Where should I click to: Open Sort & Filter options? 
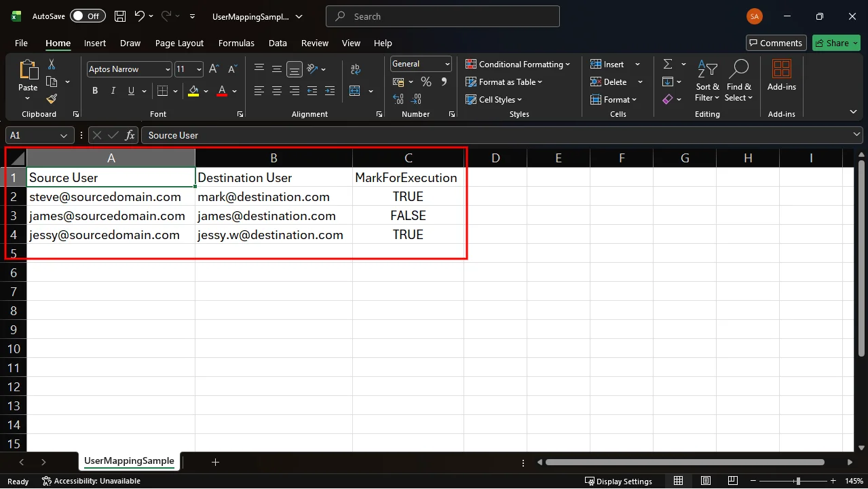(x=708, y=81)
